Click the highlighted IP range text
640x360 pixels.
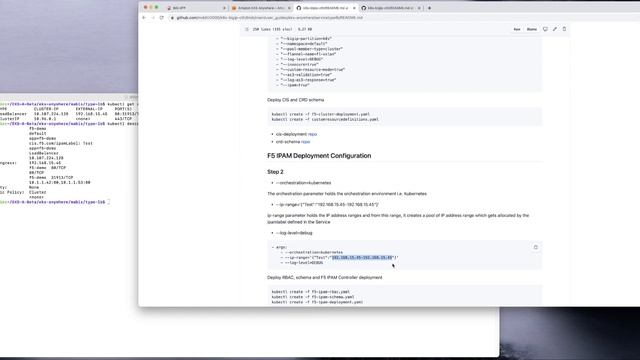[362, 258]
